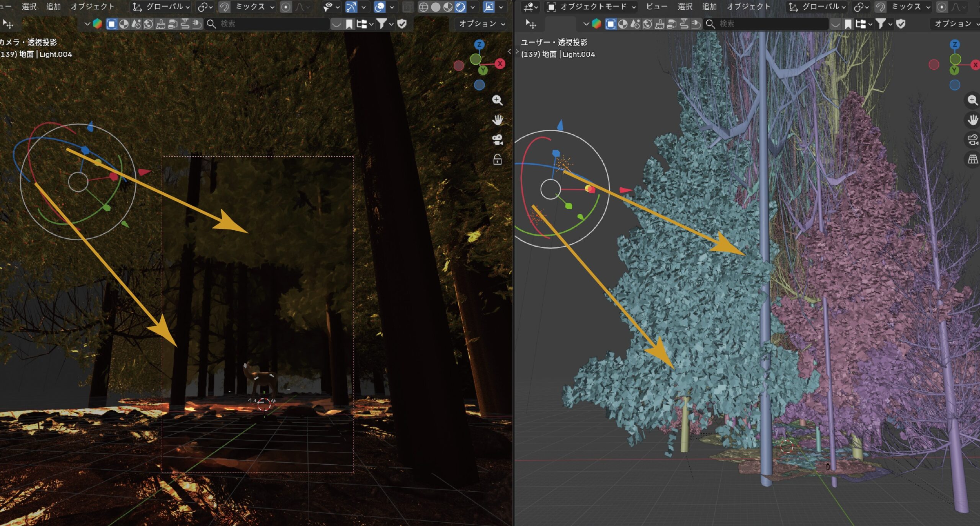Click the filter funnel icon in right viewport
The image size is (980, 526).
pos(880,24)
